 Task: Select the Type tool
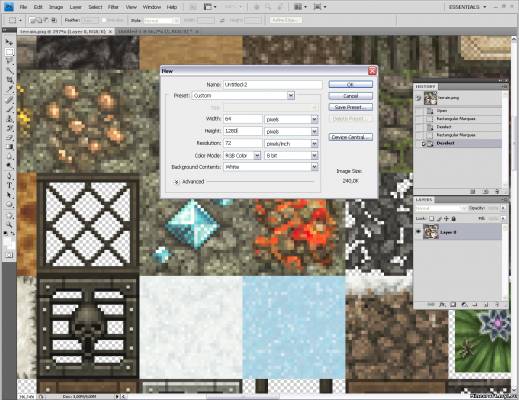point(9,185)
